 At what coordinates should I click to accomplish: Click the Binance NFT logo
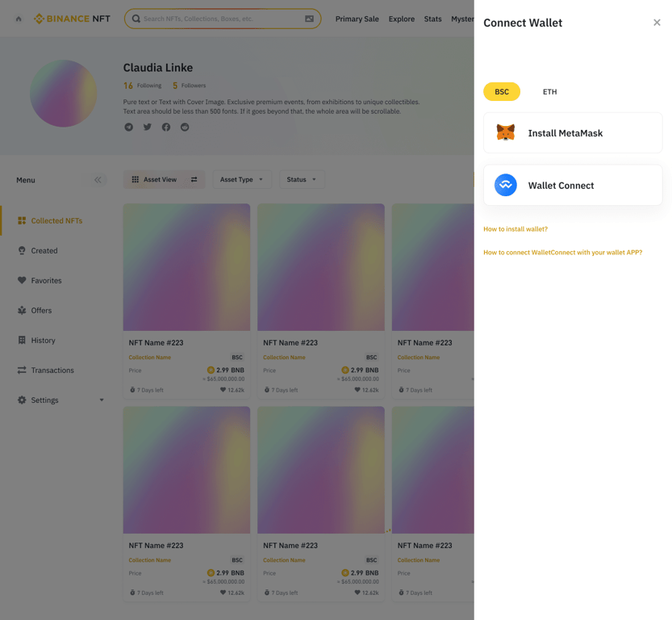[72, 18]
